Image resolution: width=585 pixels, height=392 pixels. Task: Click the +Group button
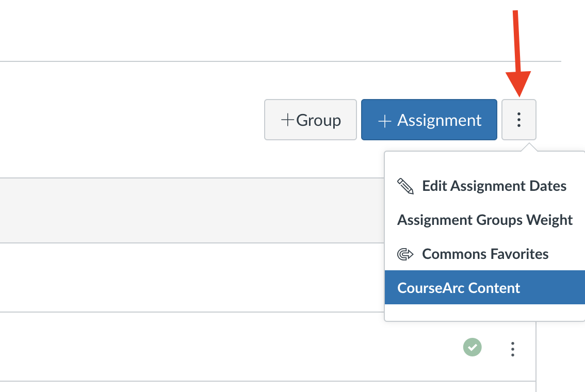coord(311,120)
